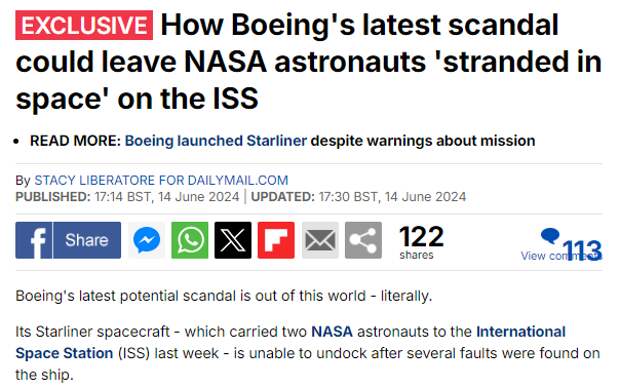This screenshot has height=388, width=620.
Task: Open the grey generic share icon
Action: point(363,240)
